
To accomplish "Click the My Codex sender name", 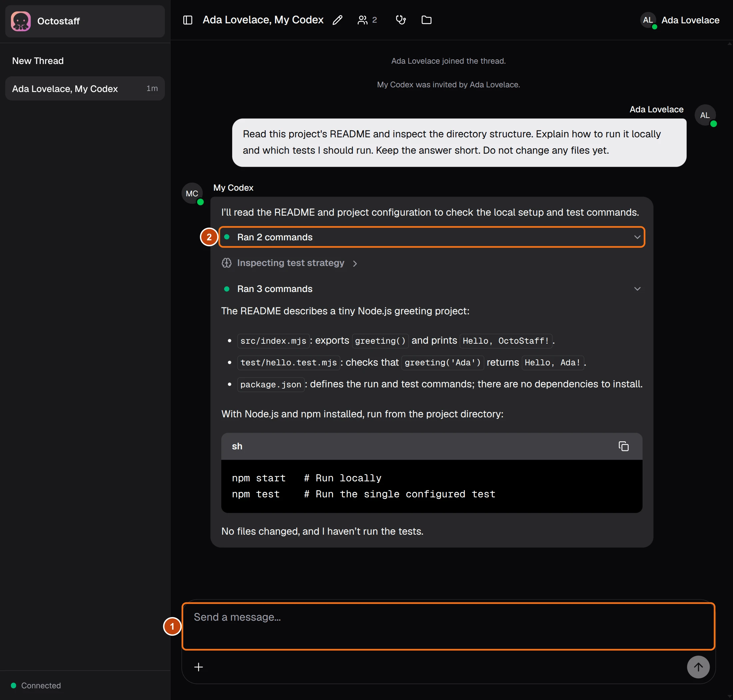I will [233, 188].
